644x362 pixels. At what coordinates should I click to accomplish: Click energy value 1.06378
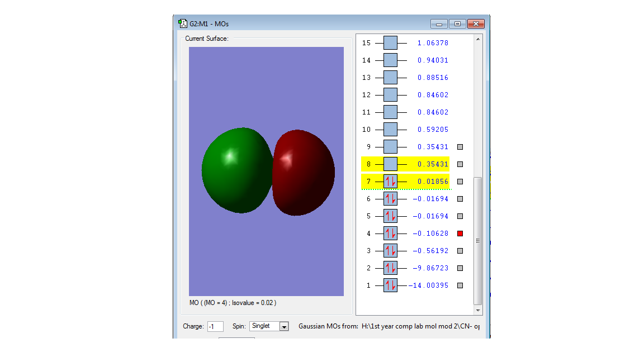(433, 42)
